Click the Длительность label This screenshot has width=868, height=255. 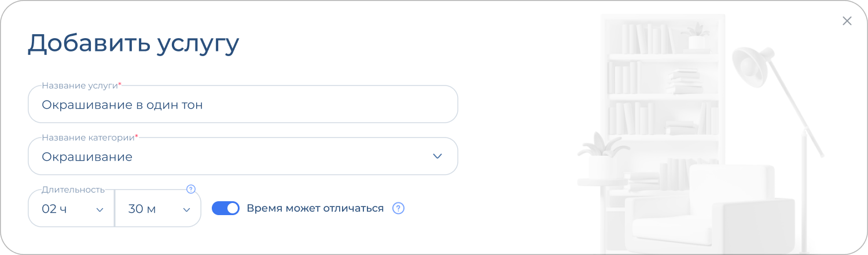coord(73,190)
